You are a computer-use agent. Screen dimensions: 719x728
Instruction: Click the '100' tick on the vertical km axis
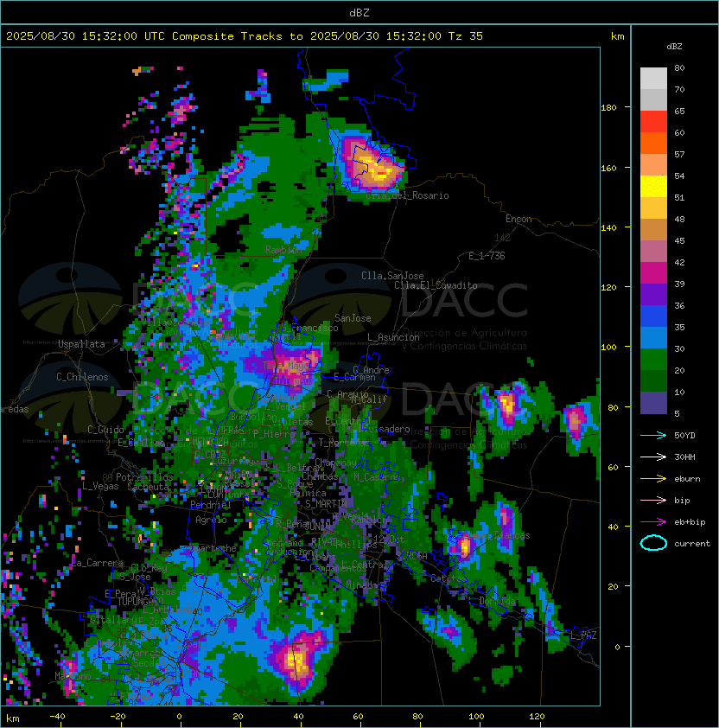(x=608, y=347)
